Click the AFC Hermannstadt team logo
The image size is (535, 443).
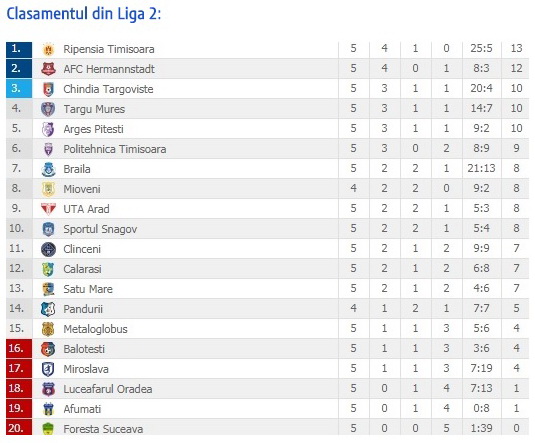(x=48, y=69)
